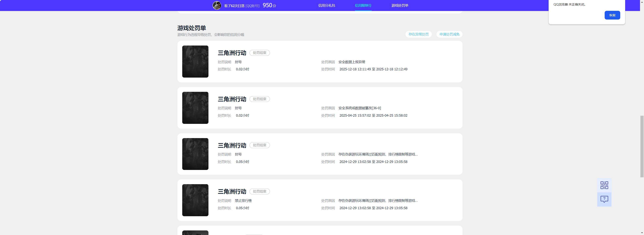
Task: Click 三角洲行动 title of the 2024-12-29 封号 penalty
Action: point(232,145)
